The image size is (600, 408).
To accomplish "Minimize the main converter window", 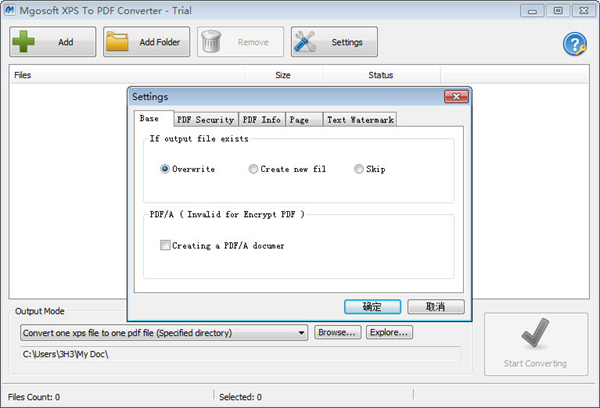I will coord(532,11).
